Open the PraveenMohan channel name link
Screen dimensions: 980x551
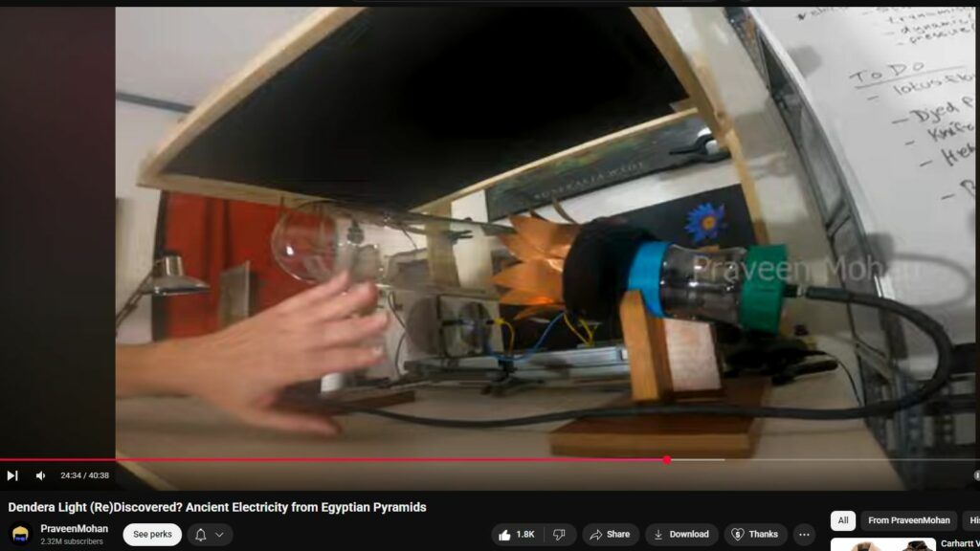click(74, 529)
